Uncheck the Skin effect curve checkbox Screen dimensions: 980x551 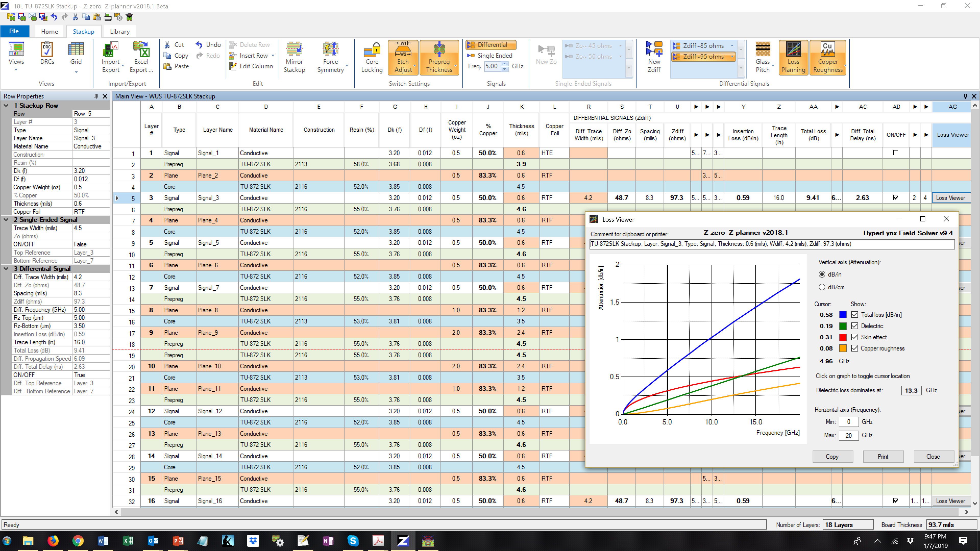coord(854,337)
